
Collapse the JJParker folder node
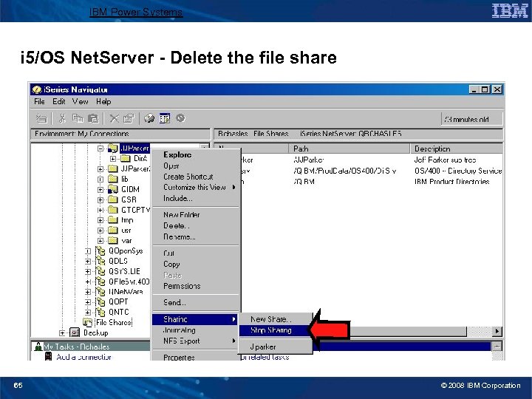(100, 149)
